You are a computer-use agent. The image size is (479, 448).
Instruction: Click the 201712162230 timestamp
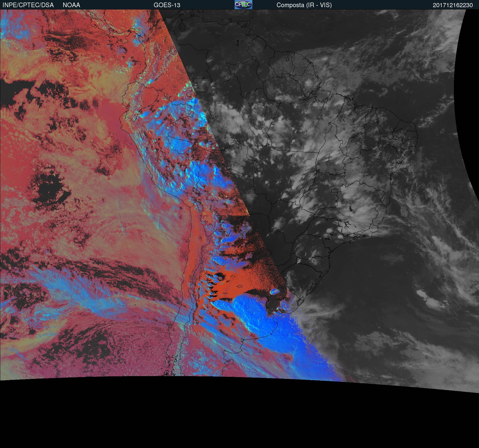(x=453, y=5)
